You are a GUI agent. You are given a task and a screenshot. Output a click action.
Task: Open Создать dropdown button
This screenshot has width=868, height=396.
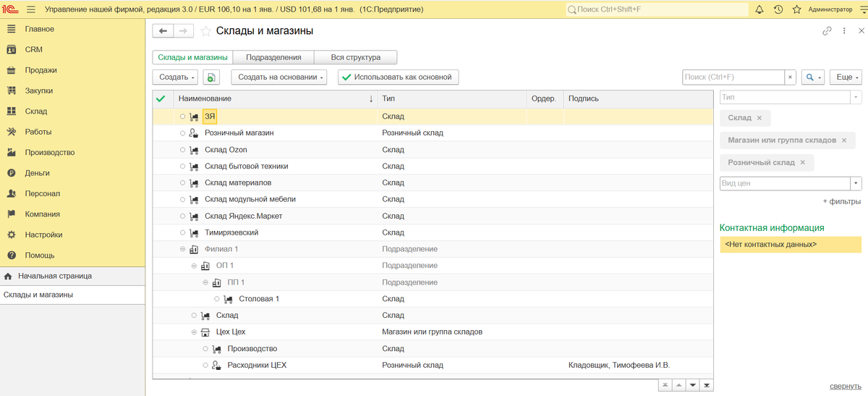click(x=175, y=77)
